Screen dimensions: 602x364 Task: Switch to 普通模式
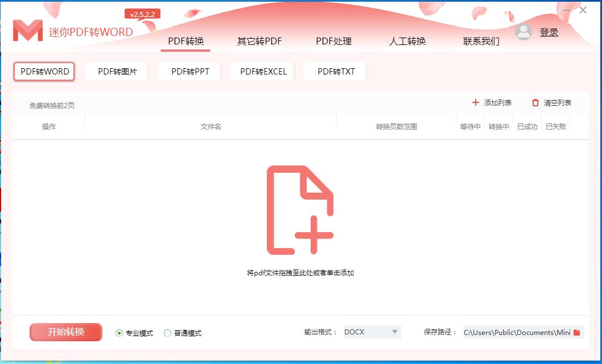coord(168,333)
